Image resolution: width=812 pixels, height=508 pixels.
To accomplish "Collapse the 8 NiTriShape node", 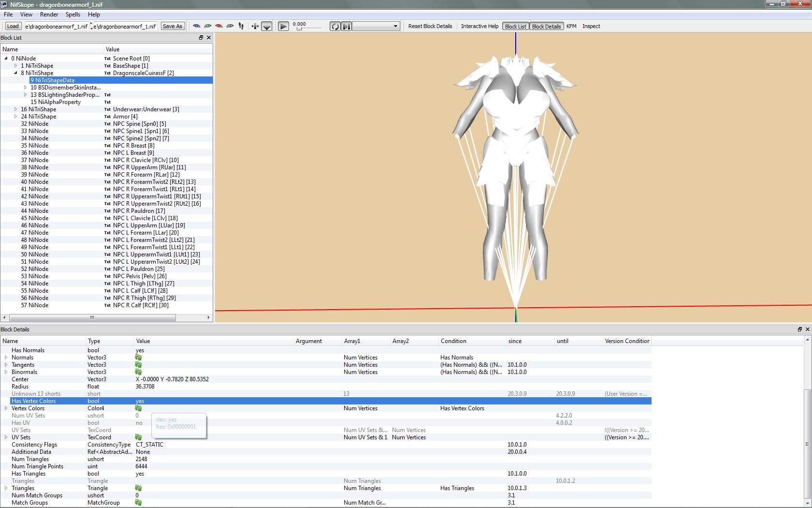I will tap(15, 73).
